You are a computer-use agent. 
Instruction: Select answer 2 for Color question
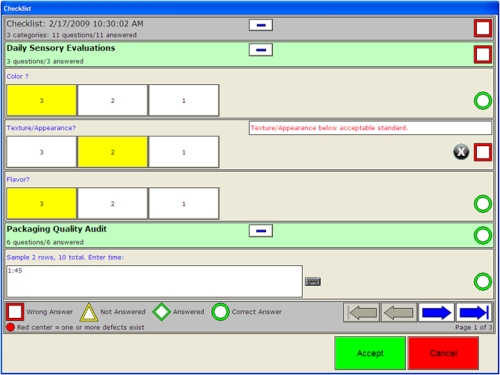tap(113, 100)
